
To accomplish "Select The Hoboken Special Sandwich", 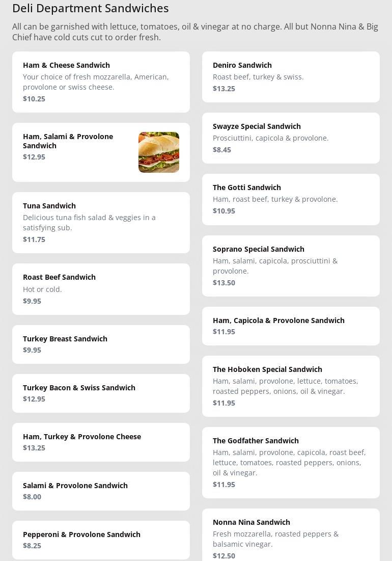I will tap(291, 386).
